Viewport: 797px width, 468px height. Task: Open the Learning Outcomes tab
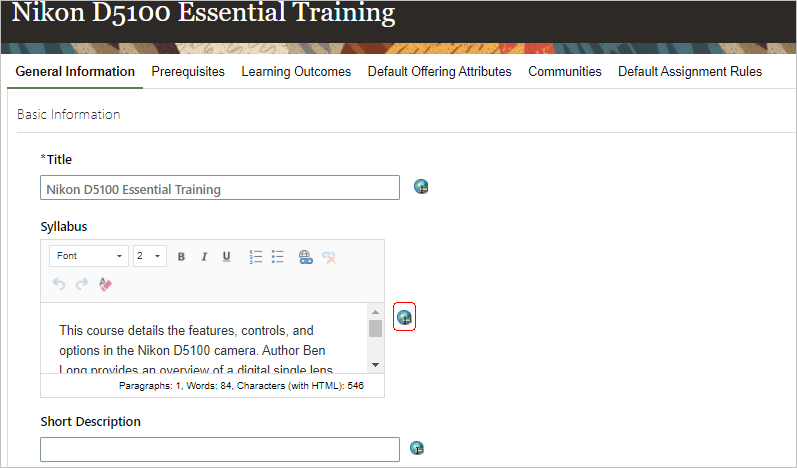(x=296, y=72)
